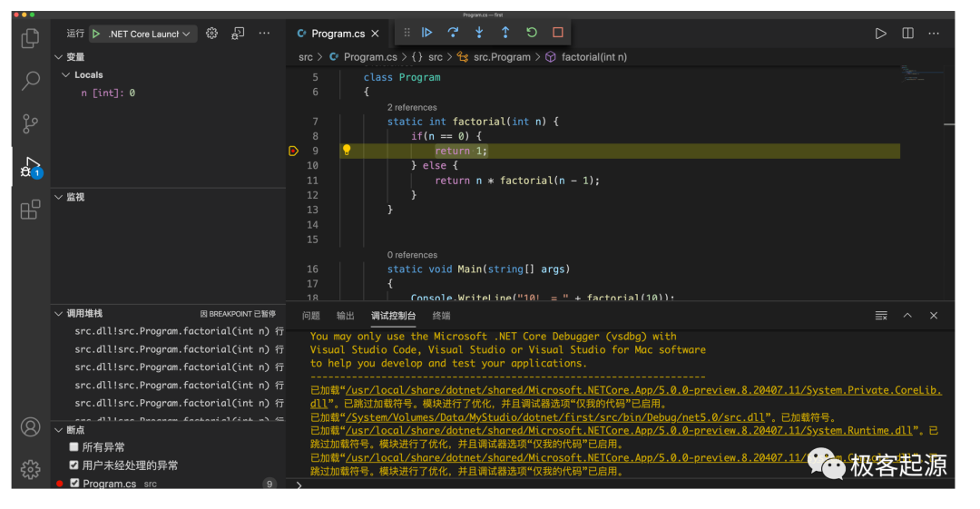The image size is (980, 509).
Task: Open the Explorer view in activity bar
Action: click(x=30, y=38)
